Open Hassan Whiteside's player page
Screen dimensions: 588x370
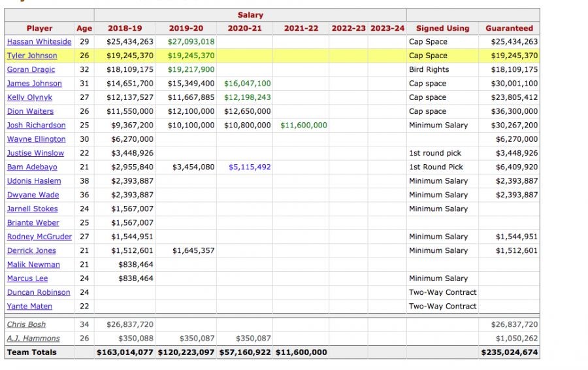click(x=39, y=42)
